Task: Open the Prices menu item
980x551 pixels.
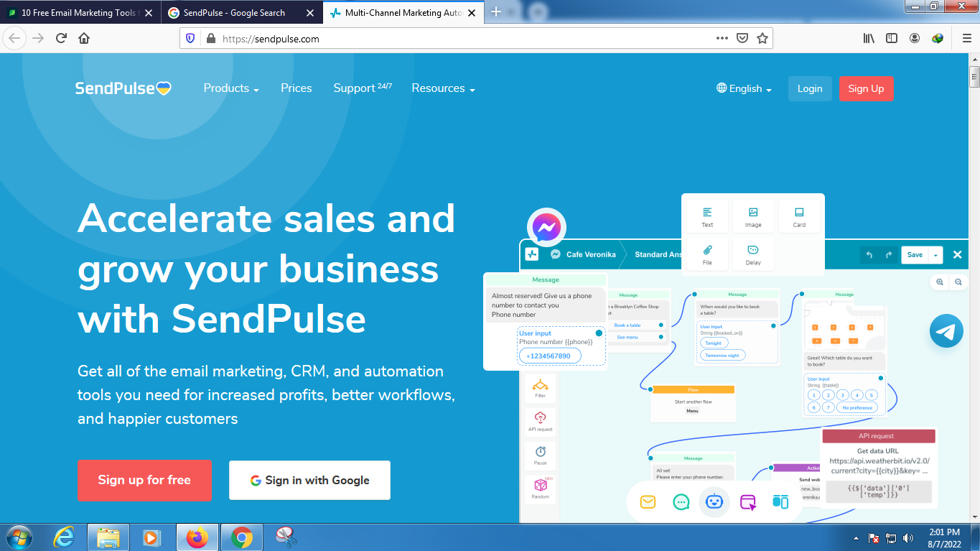Action: [x=297, y=88]
